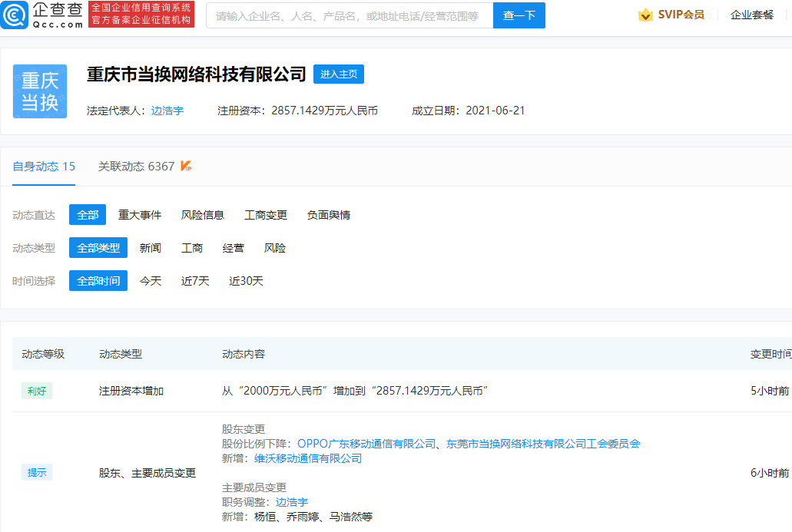Open legal representative 边浩宇 link
Viewport: 792px width, 532px height.
[x=167, y=111]
